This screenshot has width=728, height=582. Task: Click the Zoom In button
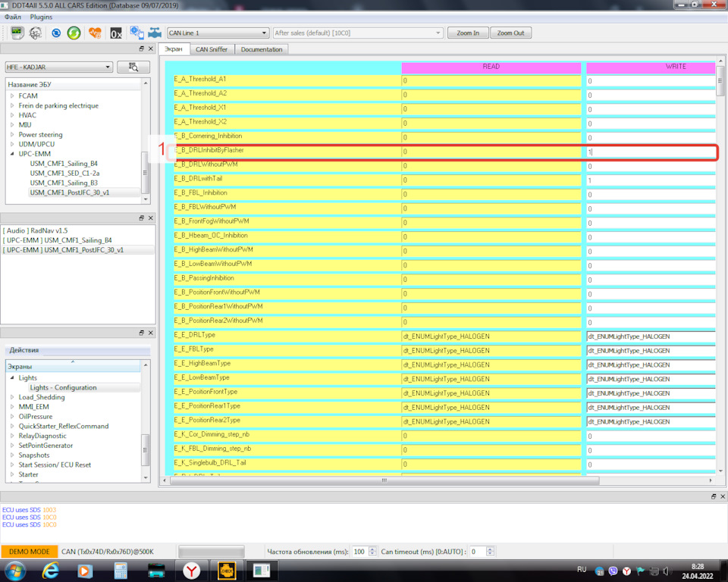pos(467,33)
